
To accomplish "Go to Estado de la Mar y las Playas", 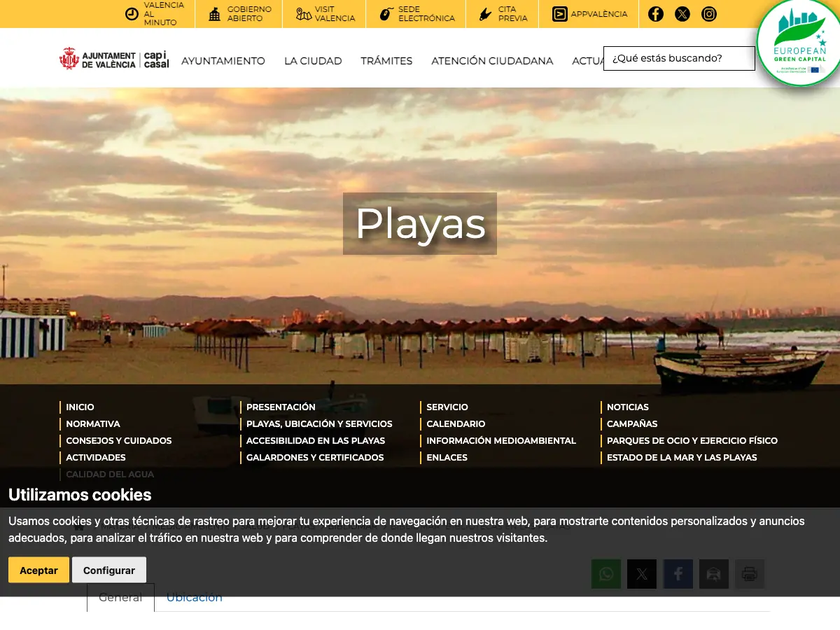I will tap(682, 457).
